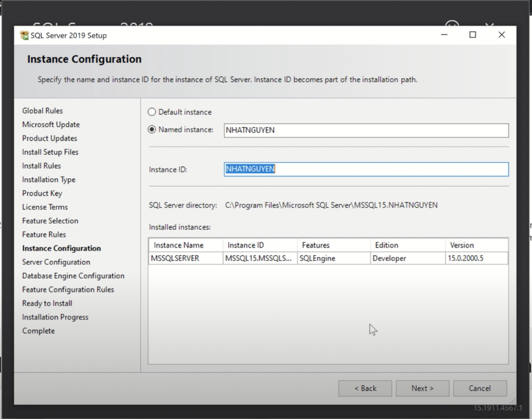Sort by the Features column header
The image size is (532, 419).
pyautogui.click(x=334, y=245)
